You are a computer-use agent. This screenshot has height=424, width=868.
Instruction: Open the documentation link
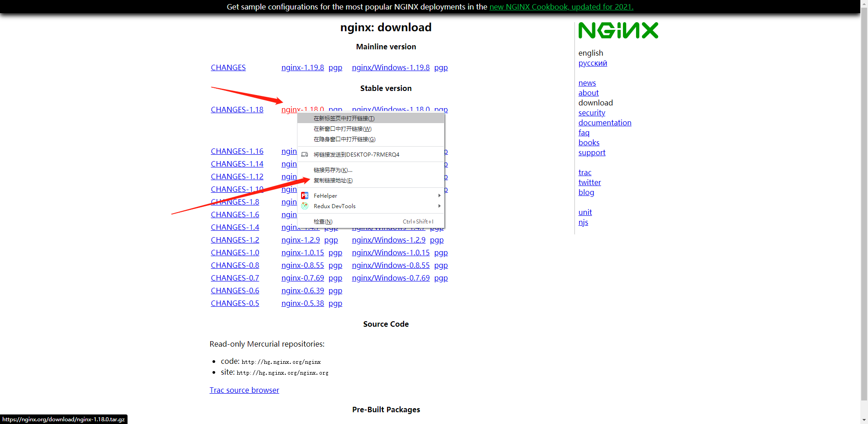tap(605, 123)
